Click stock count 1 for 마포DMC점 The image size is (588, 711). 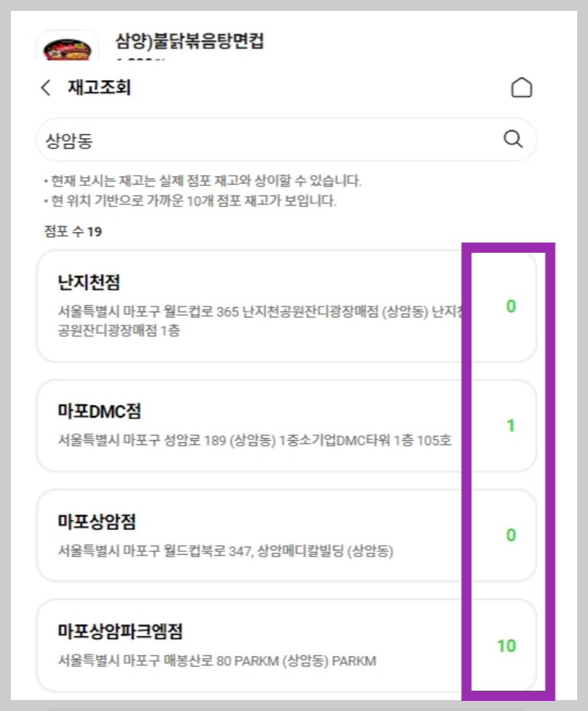click(511, 426)
